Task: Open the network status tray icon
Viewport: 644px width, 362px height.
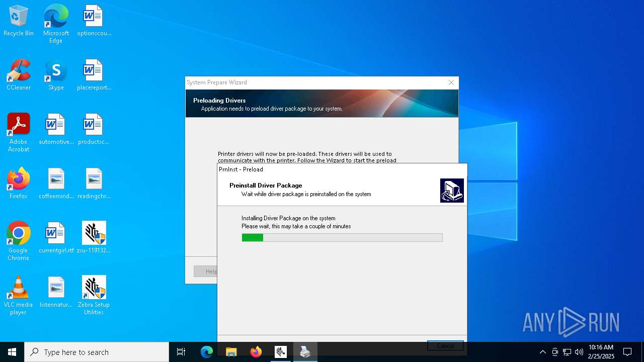Action: (567, 352)
